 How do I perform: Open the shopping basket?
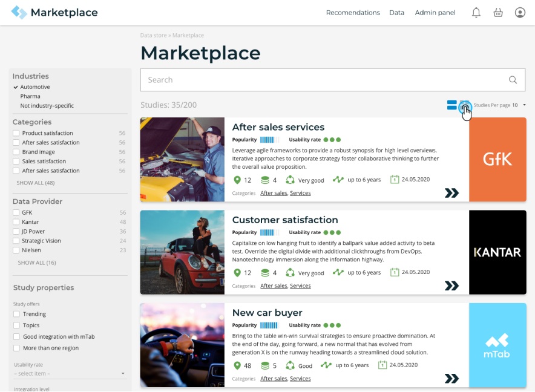click(498, 13)
